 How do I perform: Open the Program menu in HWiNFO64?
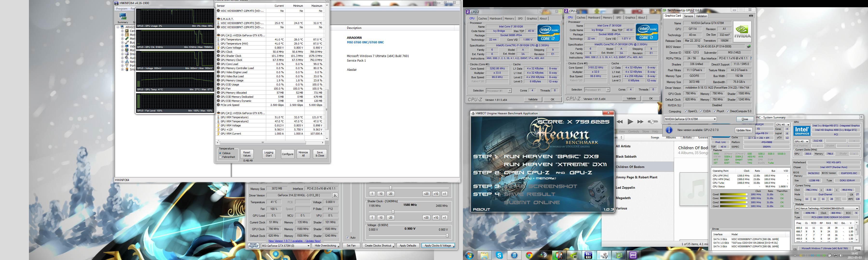122,9
